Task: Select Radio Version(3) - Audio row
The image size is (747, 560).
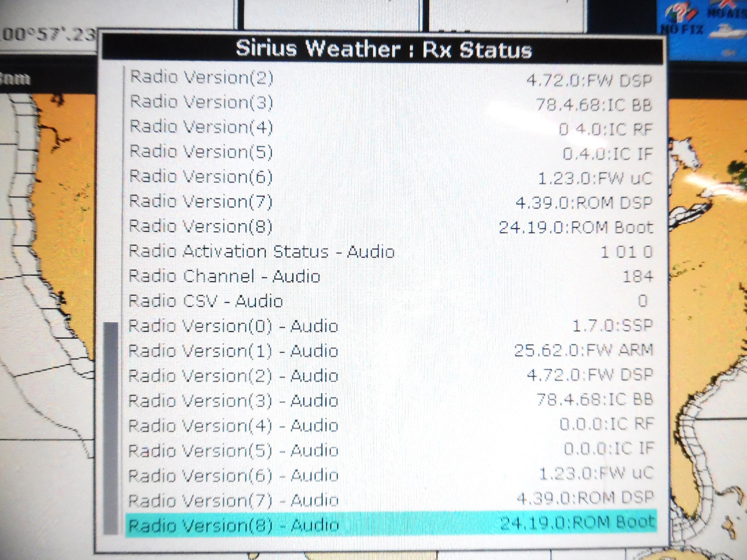Action: (x=391, y=401)
